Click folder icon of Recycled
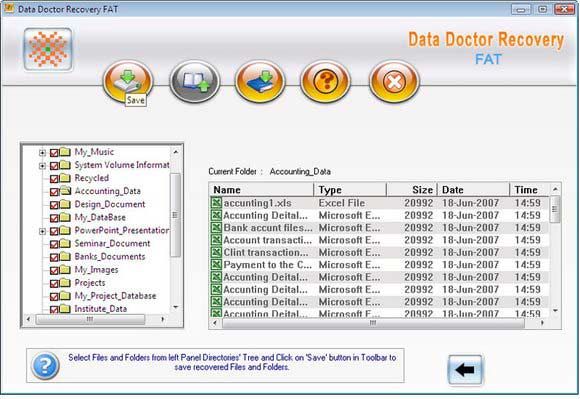580x399 pixels. [65, 178]
